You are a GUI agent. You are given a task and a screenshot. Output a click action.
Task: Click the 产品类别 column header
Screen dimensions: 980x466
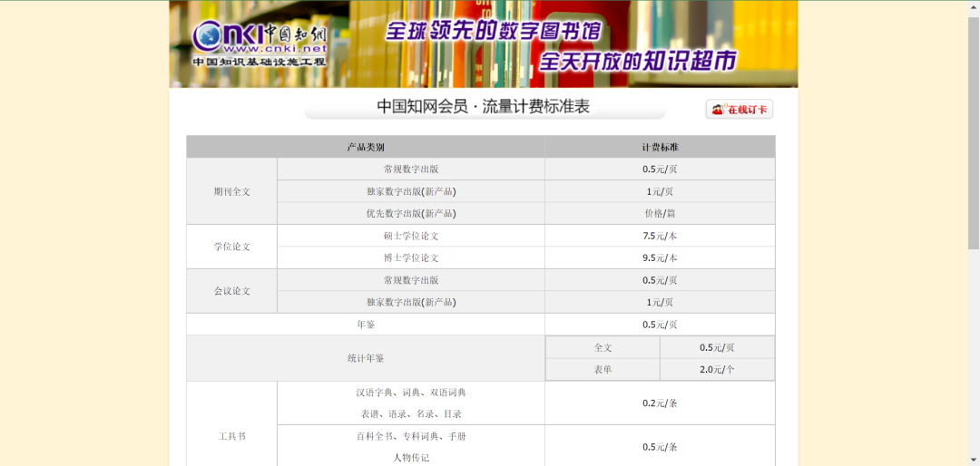coord(366,148)
